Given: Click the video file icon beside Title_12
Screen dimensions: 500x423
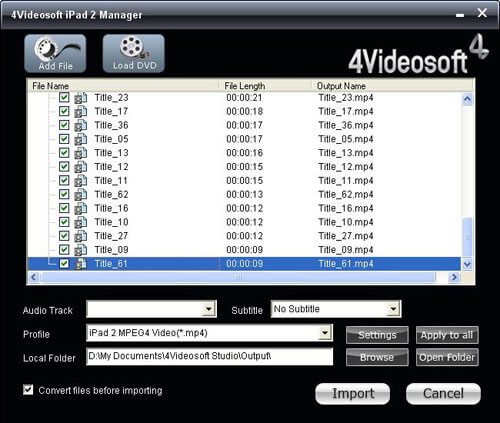Looking at the screenshot, I should (x=80, y=167).
